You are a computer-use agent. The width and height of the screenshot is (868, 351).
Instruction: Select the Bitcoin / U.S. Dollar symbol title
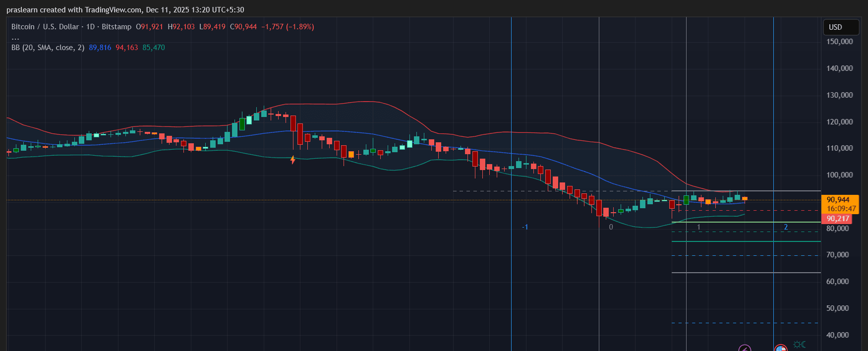[45, 27]
